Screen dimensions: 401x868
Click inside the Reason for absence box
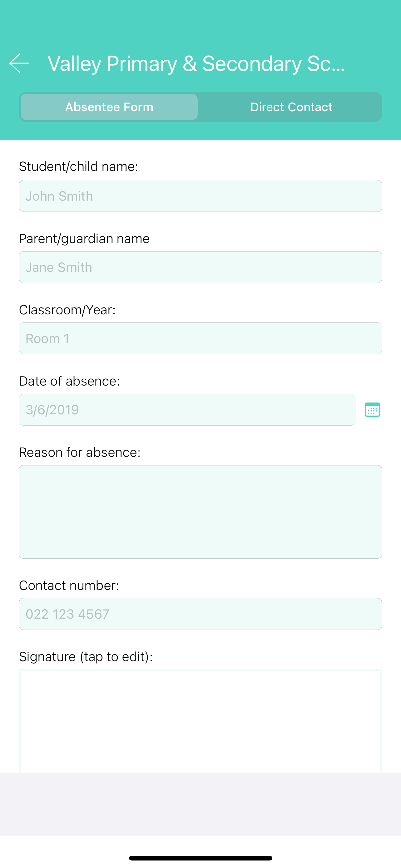point(200,512)
